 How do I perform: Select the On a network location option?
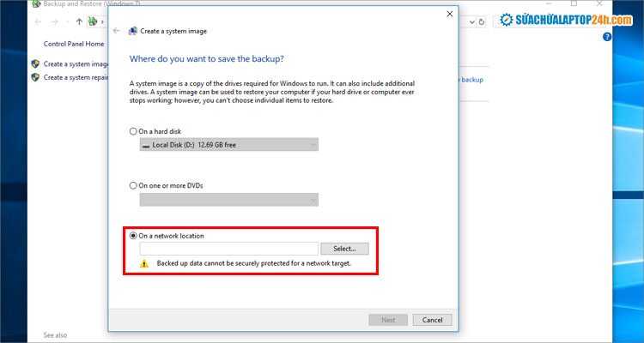coord(132,236)
